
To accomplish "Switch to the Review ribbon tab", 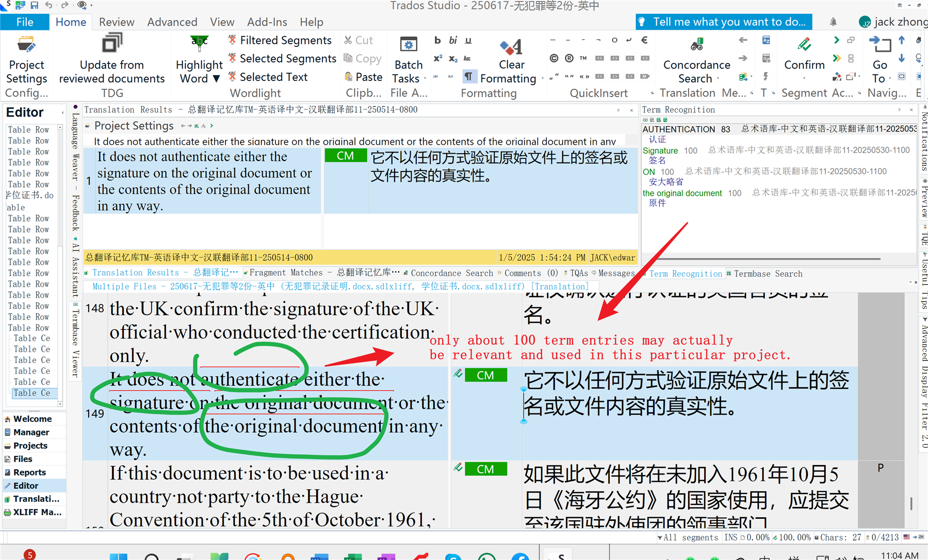I will coord(117,22).
